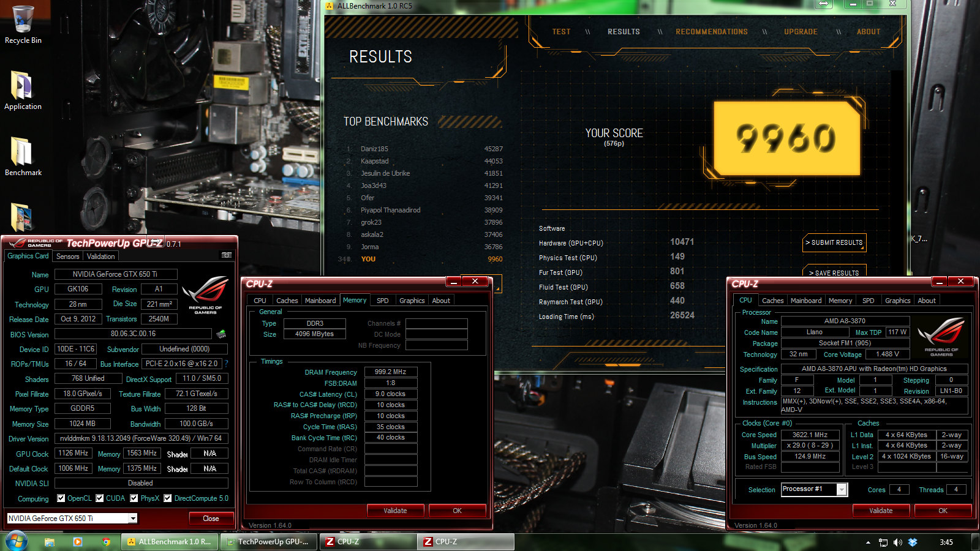Open the Recycle Bin desktop icon
Screen dimensions: 980x551
23,24
